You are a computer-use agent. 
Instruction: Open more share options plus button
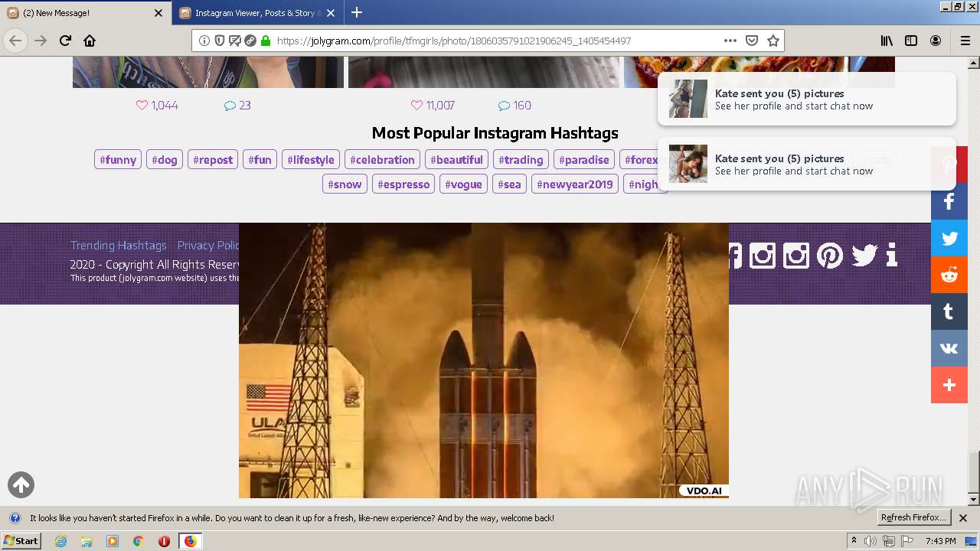point(949,386)
